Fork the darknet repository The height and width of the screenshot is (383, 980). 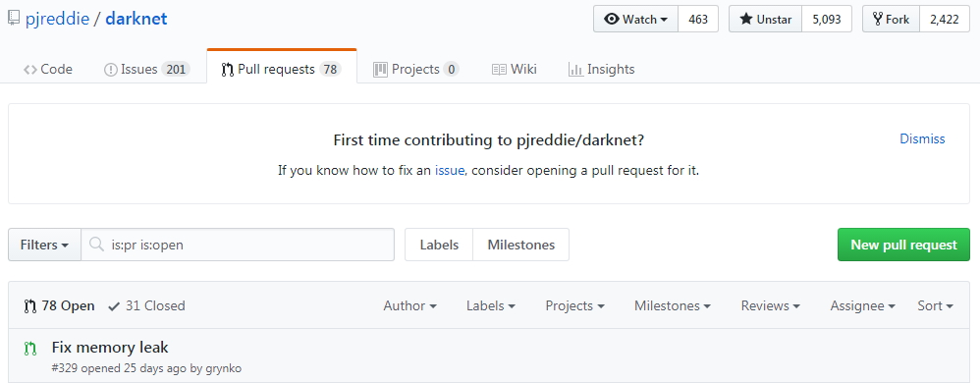click(x=891, y=20)
